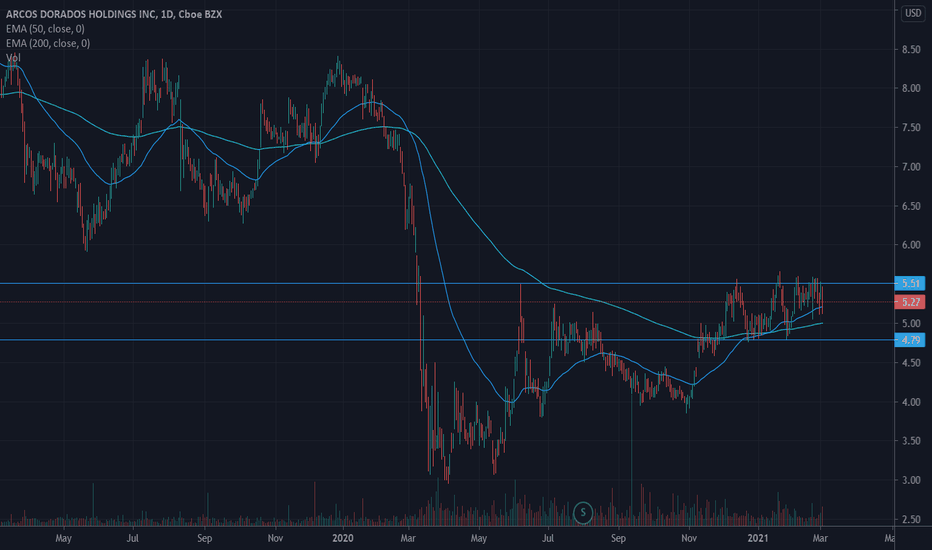The height and width of the screenshot is (550, 932).
Task: Click the 3.50 price axis label
Action: (x=911, y=441)
